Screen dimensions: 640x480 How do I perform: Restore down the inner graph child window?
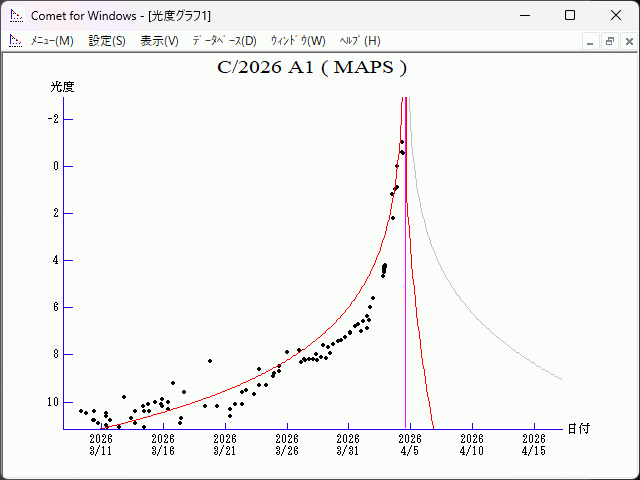(609, 41)
